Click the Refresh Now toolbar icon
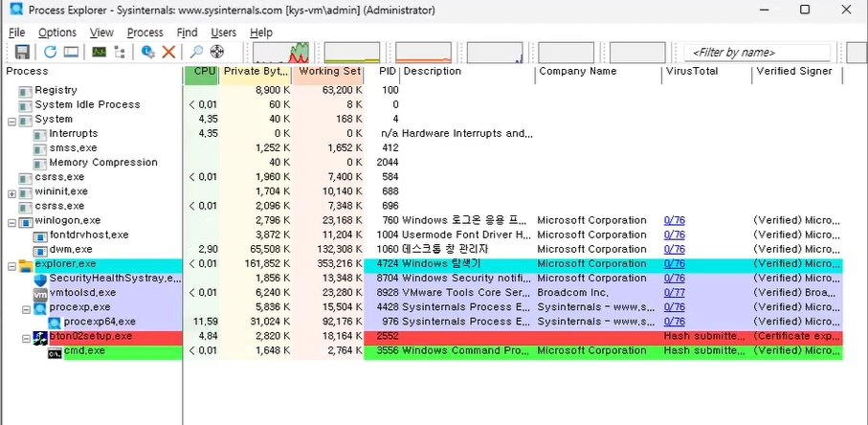 click(x=51, y=52)
